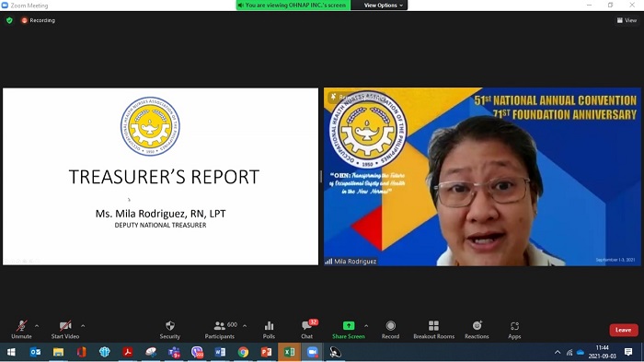Click the red Leave button
The image size is (644, 362).
tap(624, 330)
